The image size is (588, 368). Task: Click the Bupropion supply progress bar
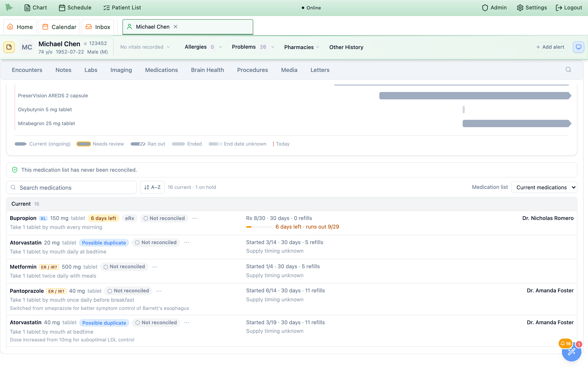259,227
